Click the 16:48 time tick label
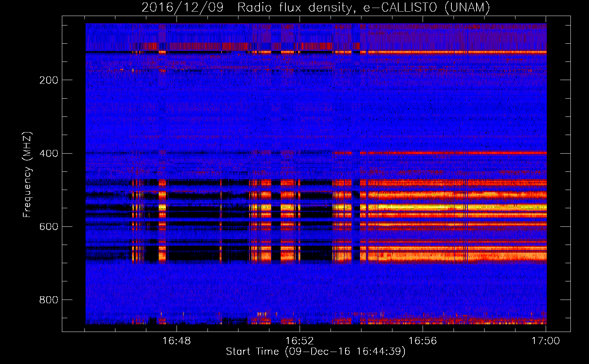This screenshot has height=364, width=589. click(x=177, y=341)
